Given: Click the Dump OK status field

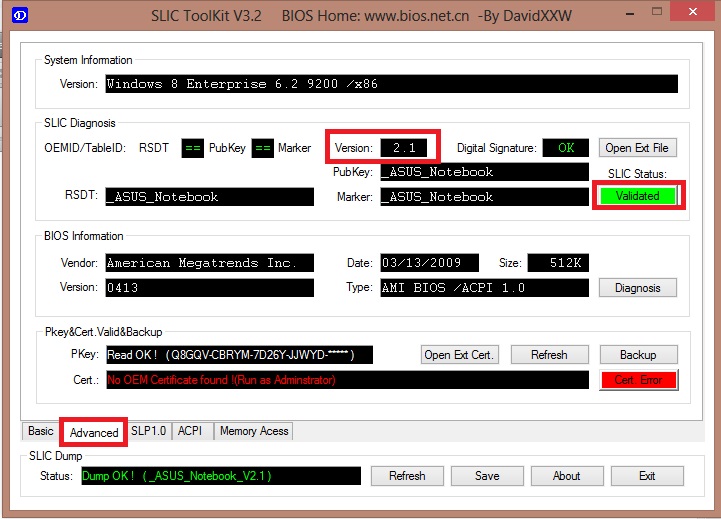Looking at the screenshot, I should (221, 476).
